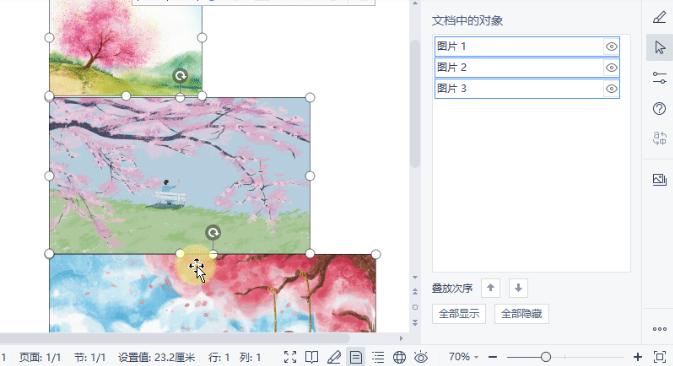673x366 pixels.
Task: Open the browse object selector
Action: (415, 307)
